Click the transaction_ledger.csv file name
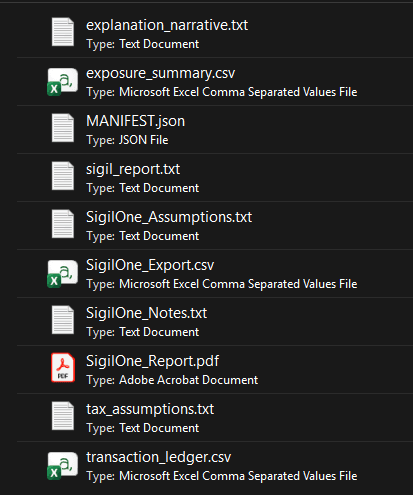Viewport: 413px width, 495px height. tap(159, 457)
